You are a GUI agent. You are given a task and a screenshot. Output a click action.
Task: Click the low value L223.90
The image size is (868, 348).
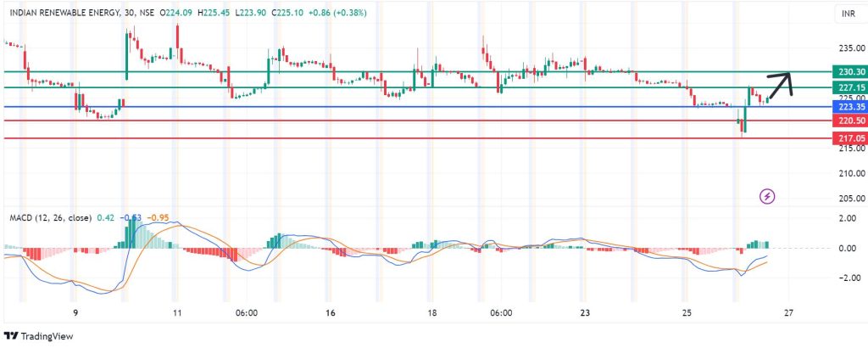[x=248, y=12]
